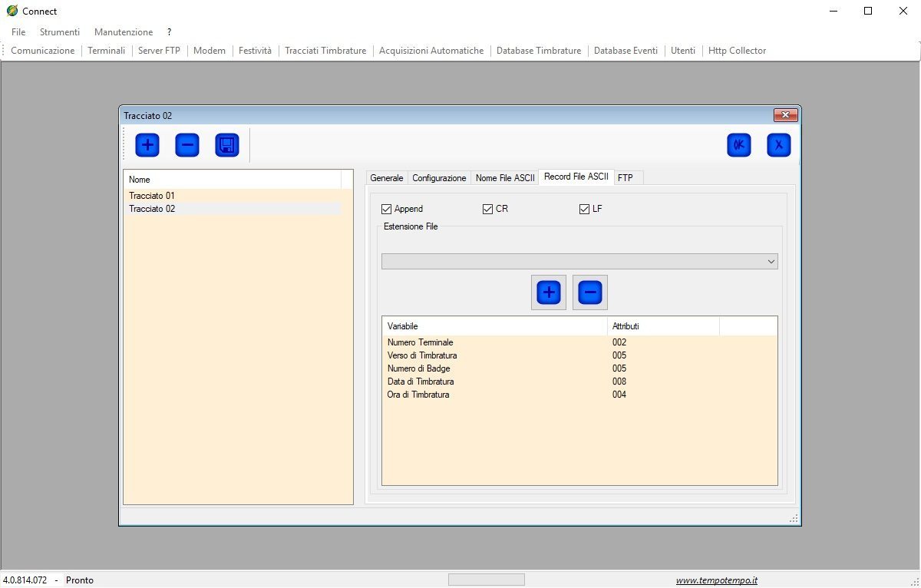
Task: Click the status bar progress bar
Action: click(x=487, y=580)
